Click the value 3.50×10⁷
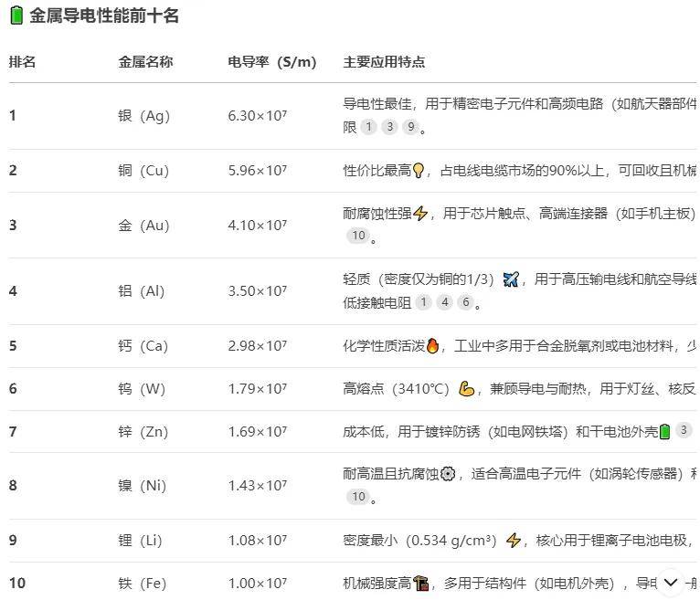 [258, 290]
